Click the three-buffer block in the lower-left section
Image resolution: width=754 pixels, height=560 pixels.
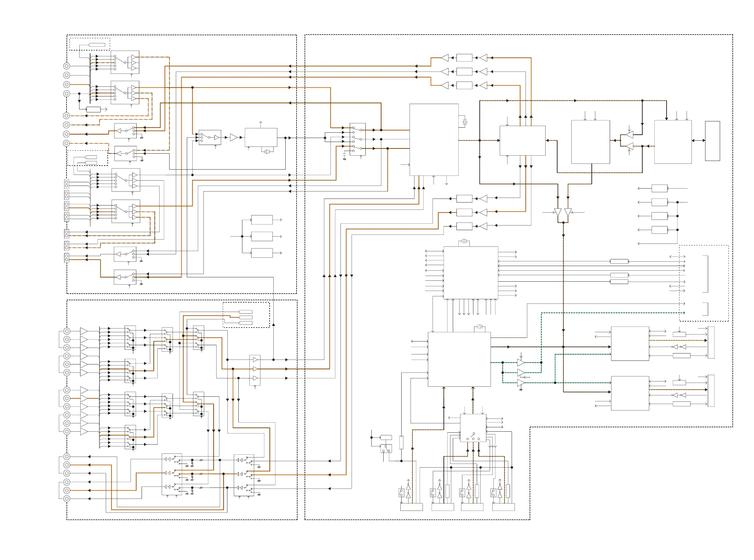pos(255,370)
